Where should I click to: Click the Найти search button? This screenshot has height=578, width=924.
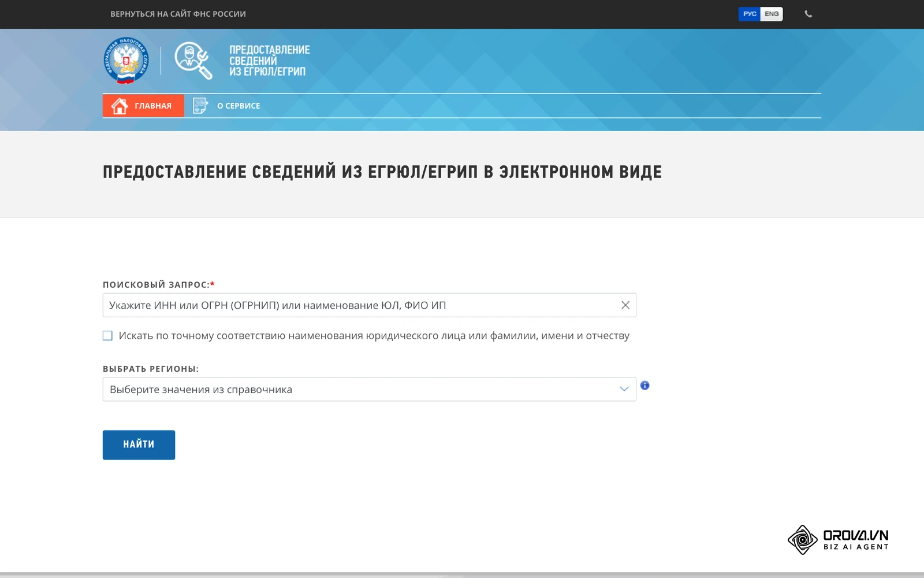coord(139,445)
